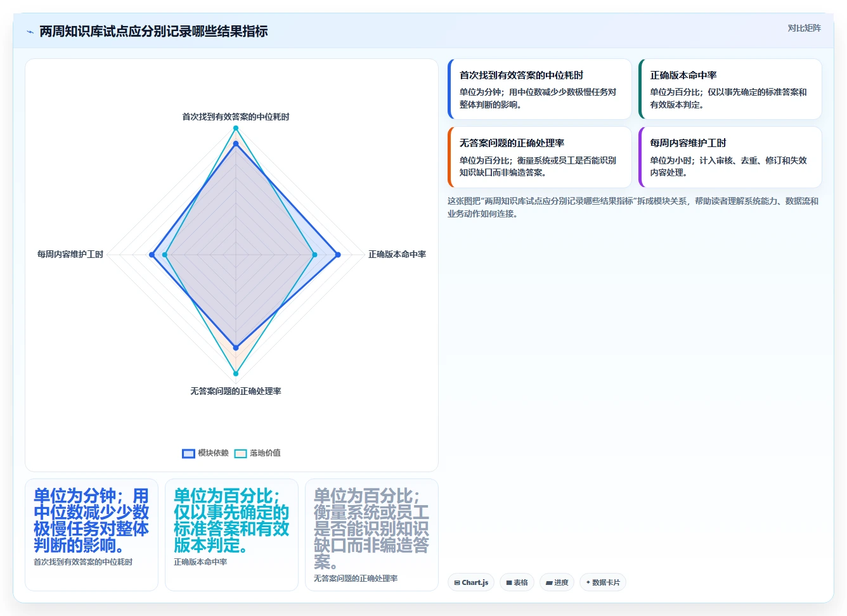This screenshot has width=847, height=616.
Task: Select the 进度 tag button
Action: point(557,582)
